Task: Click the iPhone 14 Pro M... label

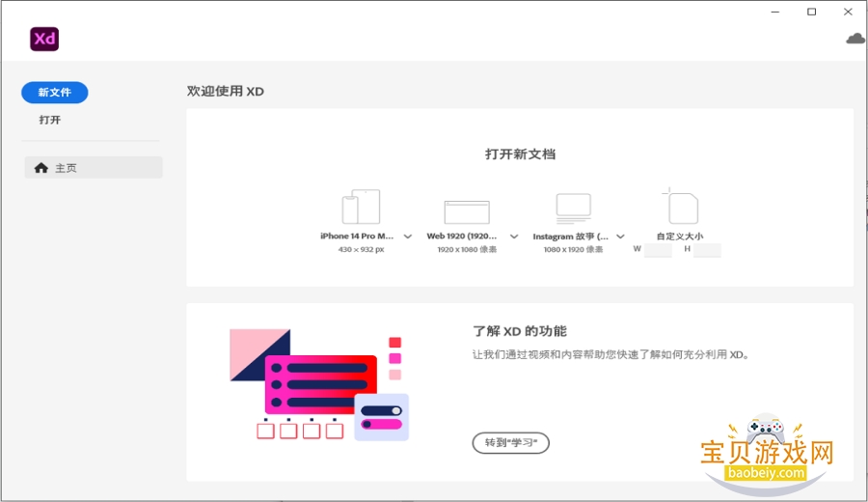Action: (x=357, y=237)
